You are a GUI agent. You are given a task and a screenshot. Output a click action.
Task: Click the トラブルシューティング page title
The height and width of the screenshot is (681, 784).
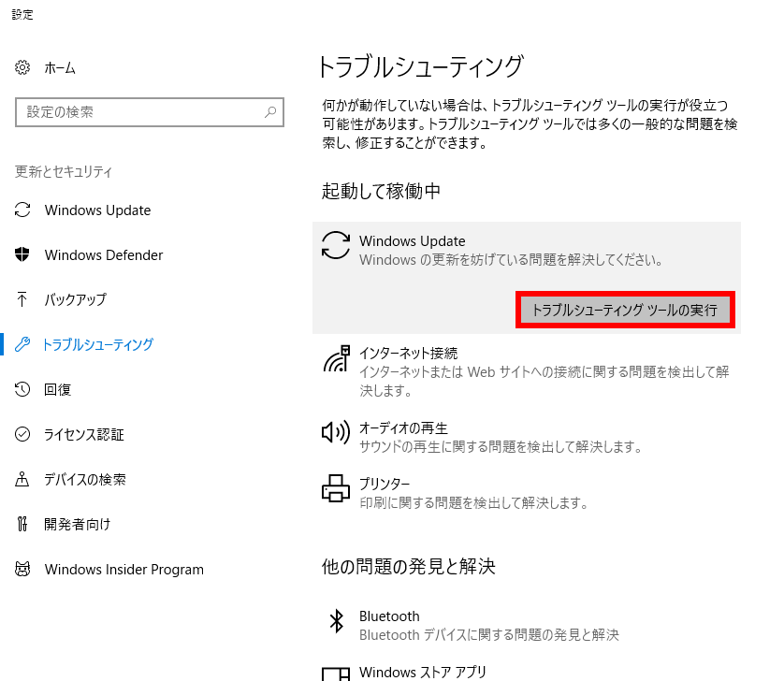(420, 66)
